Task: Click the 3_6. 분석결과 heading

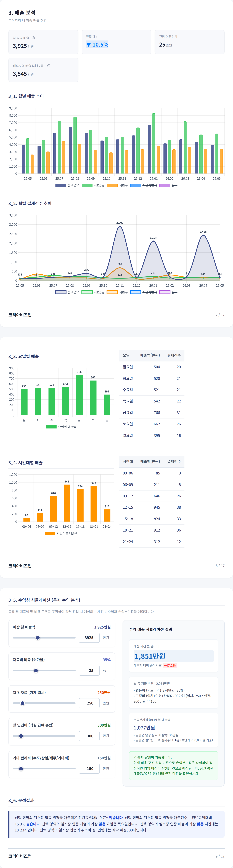Action: (21, 800)
